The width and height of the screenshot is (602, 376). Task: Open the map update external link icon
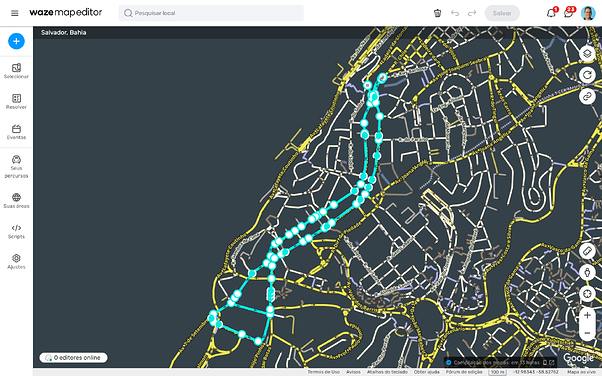point(552,362)
